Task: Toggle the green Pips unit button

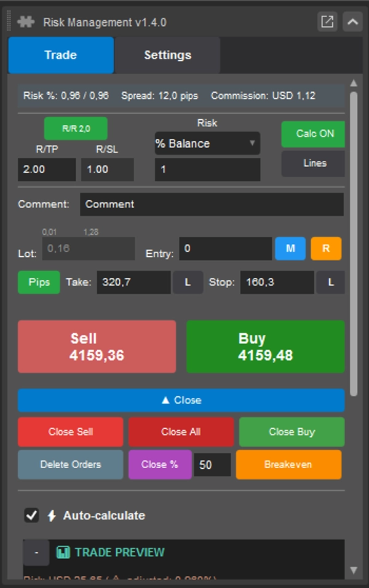Action: [x=39, y=282]
